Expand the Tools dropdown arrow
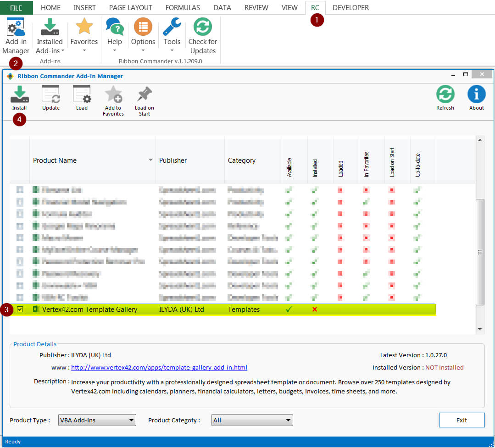Viewport: 495px width, 448px height. pos(172,50)
